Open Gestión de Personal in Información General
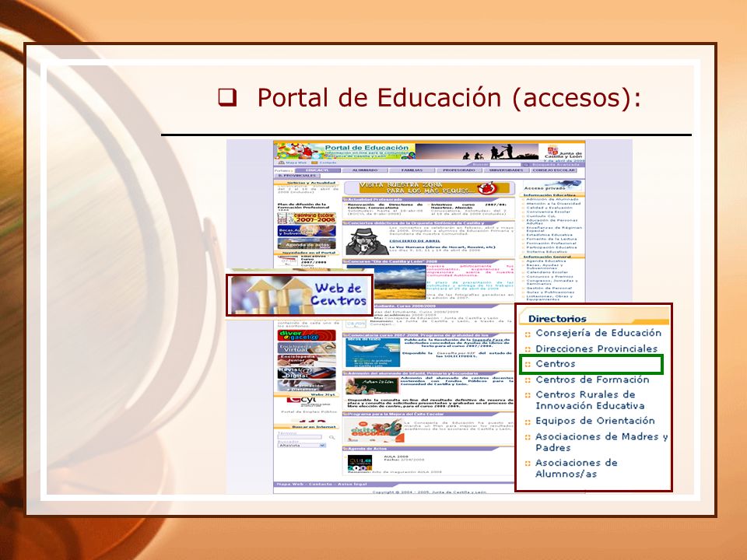 (549, 288)
